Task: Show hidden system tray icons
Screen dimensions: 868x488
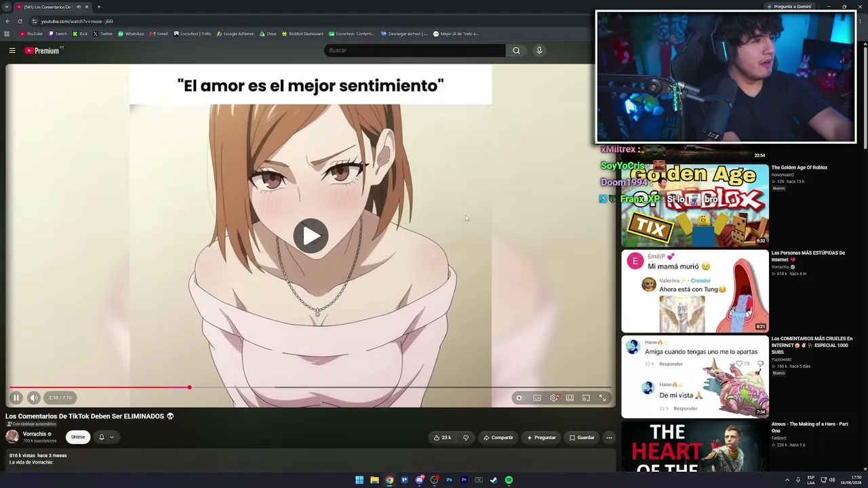Action: click(x=787, y=480)
